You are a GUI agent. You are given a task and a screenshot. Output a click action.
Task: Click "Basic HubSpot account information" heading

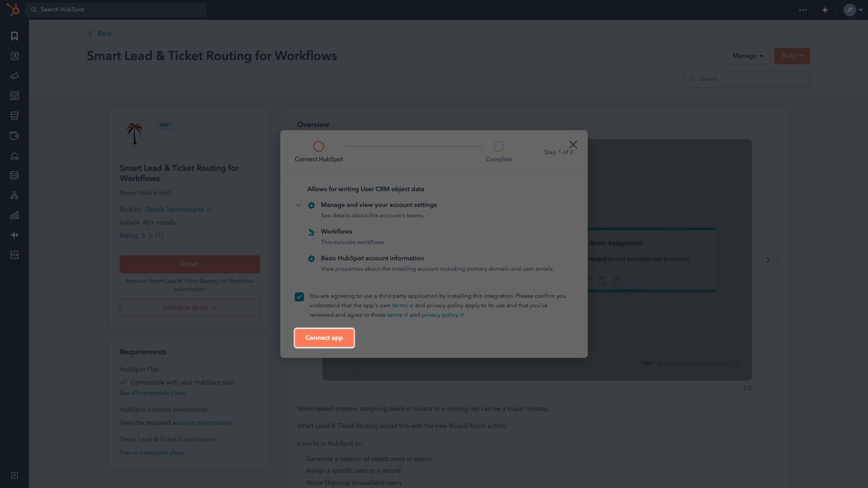click(x=372, y=258)
